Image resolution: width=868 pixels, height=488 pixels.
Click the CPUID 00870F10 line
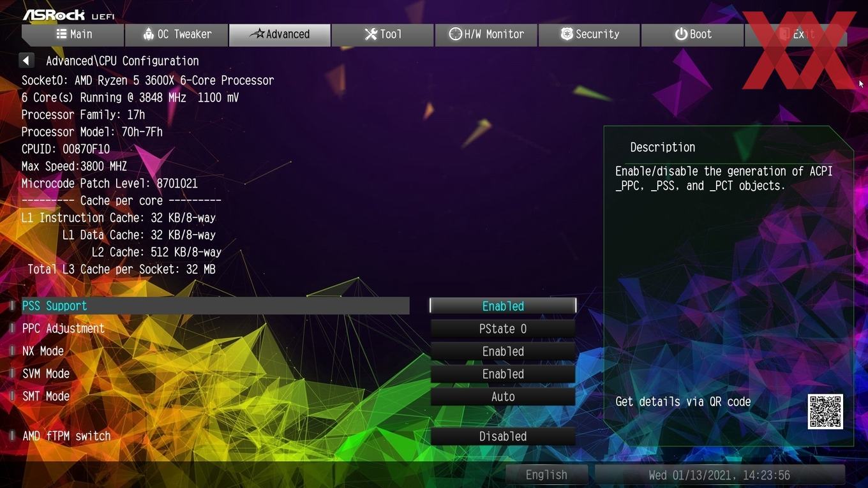coord(66,149)
